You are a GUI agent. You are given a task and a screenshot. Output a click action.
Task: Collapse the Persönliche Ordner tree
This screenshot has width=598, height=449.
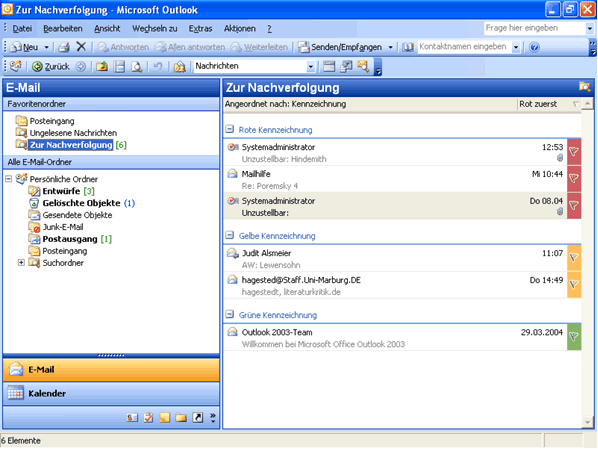tap(9, 179)
